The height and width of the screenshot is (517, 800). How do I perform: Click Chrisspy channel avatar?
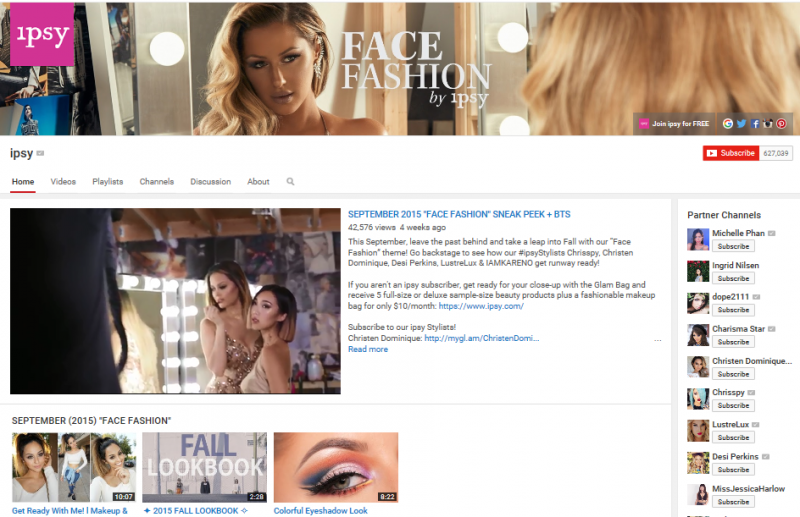click(x=697, y=399)
